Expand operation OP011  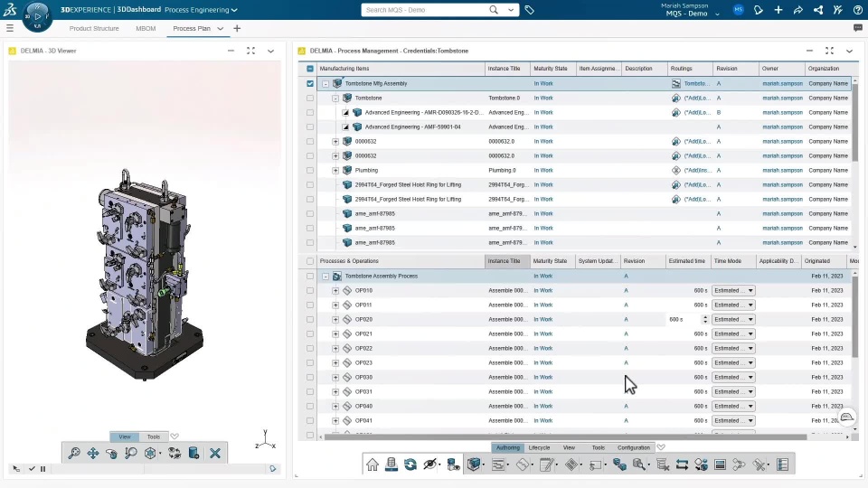point(335,305)
